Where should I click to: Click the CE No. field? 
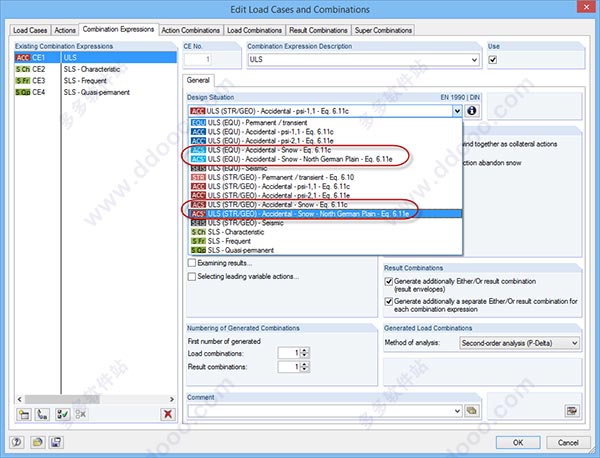(198, 60)
